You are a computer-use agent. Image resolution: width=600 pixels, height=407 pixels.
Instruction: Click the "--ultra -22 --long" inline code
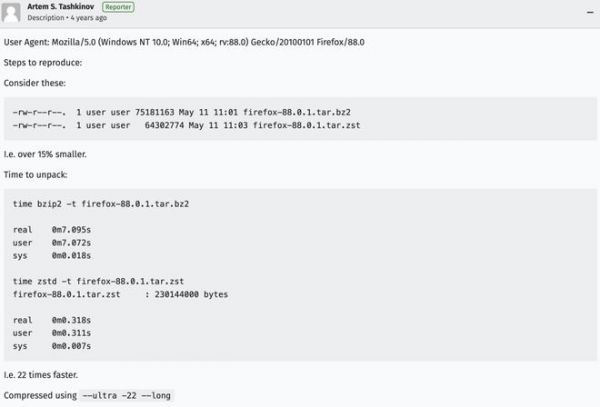coord(127,396)
